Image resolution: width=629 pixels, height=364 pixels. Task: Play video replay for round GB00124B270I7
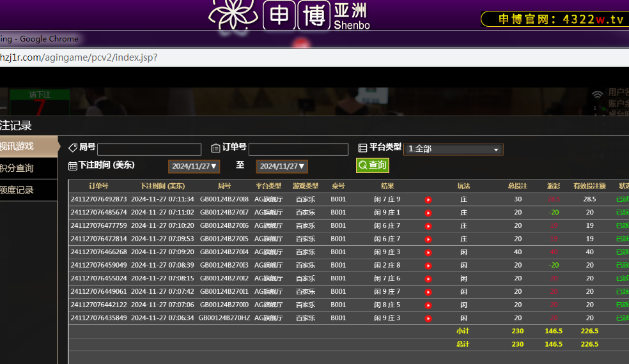click(x=428, y=213)
